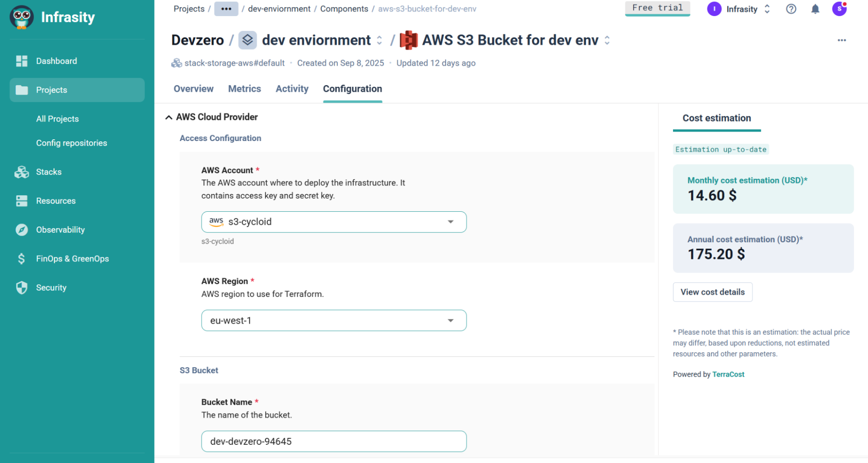Expand the collapsed breadcrumb ellipsis
The image size is (868, 463).
(x=226, y=9)
